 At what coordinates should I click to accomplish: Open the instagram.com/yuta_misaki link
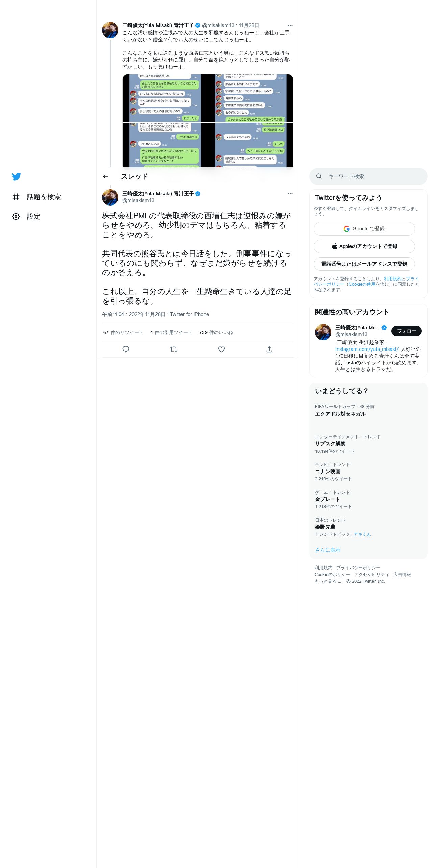click(367, 349)
